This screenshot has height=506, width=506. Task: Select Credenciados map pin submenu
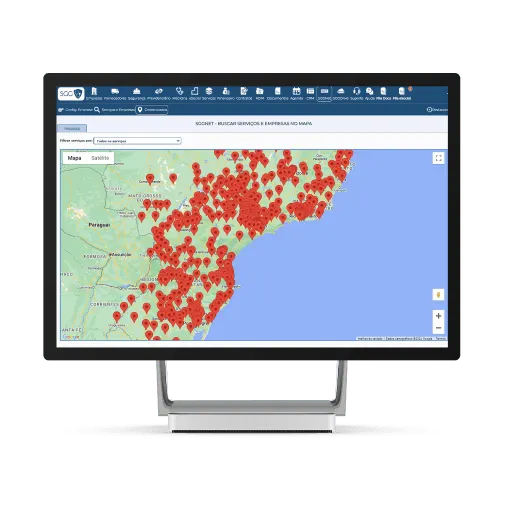[x=152, y=110]
